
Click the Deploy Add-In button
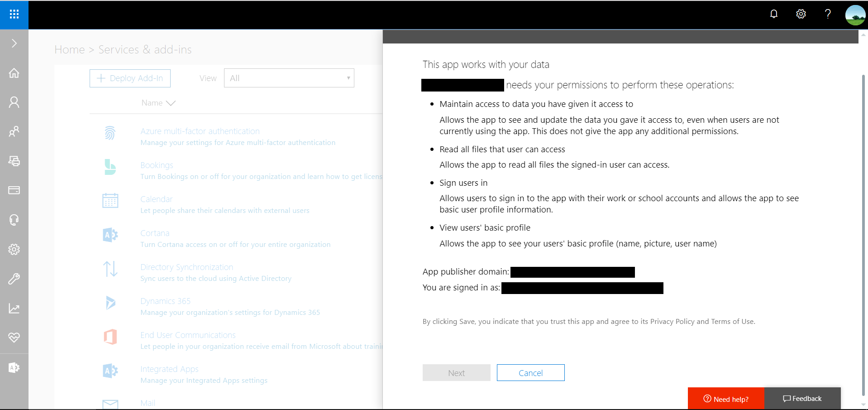(130, 78)
